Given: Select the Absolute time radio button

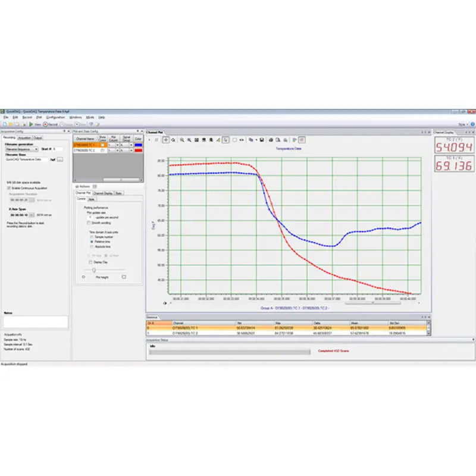Looking at the screenshot, I should [92, 246].
